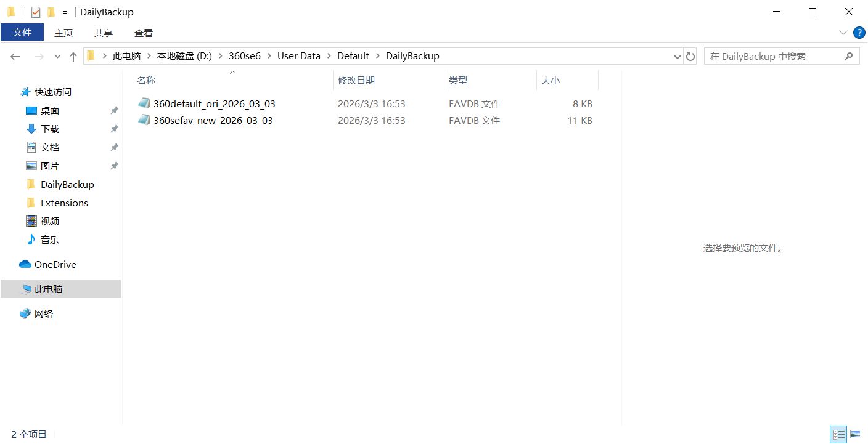Viewport: 868px width, 444px height.
Task: Open the Network location in sidebar
Action: click(43, 313)
